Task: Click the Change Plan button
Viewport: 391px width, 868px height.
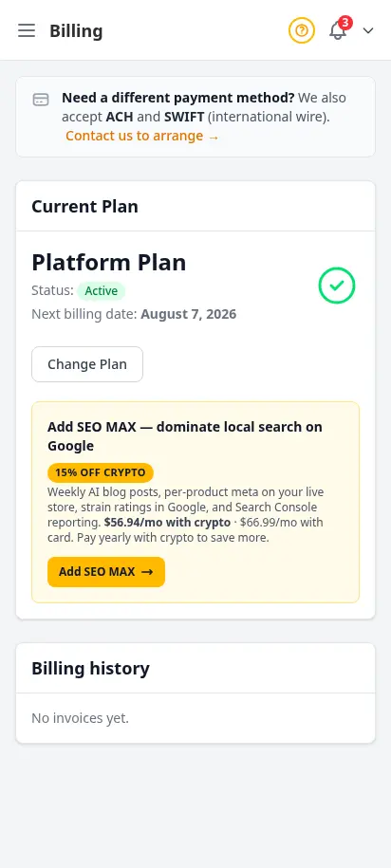Action: pos(87,364)
